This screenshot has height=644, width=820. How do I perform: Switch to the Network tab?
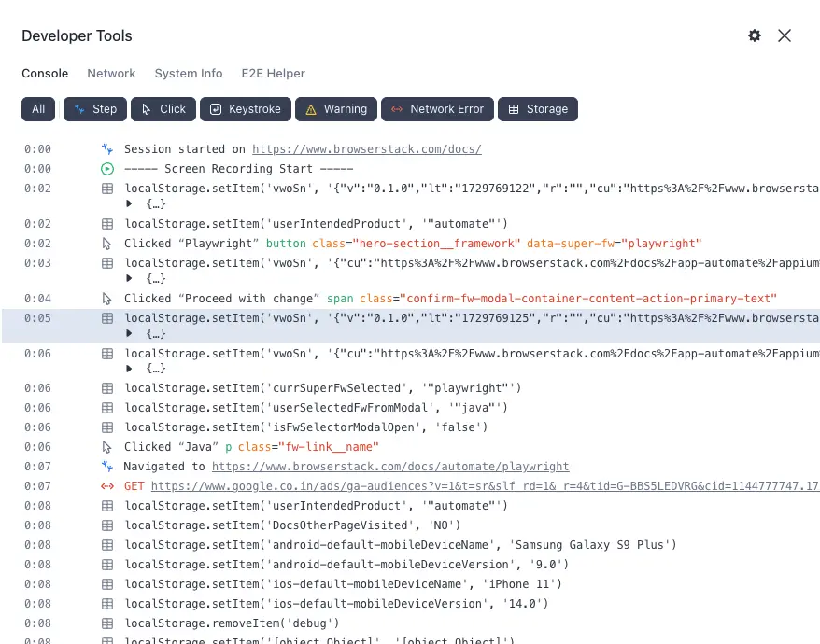111,73
